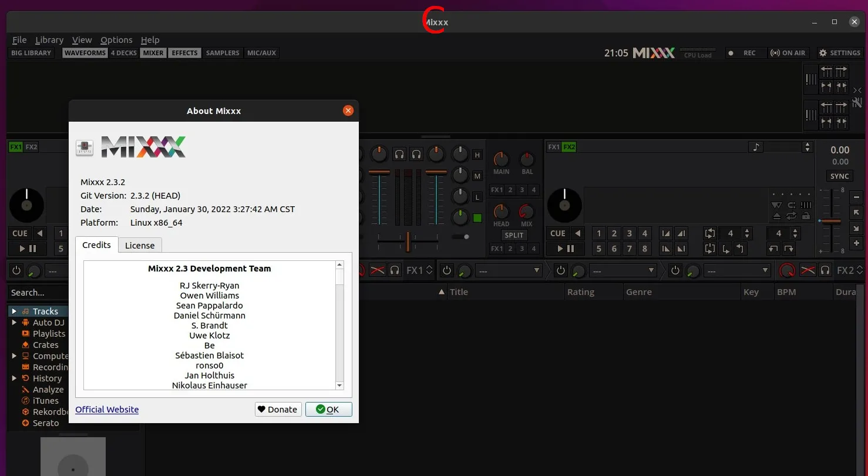
Task: Open Auto DJ in sidebar
Action: (48, 323)
